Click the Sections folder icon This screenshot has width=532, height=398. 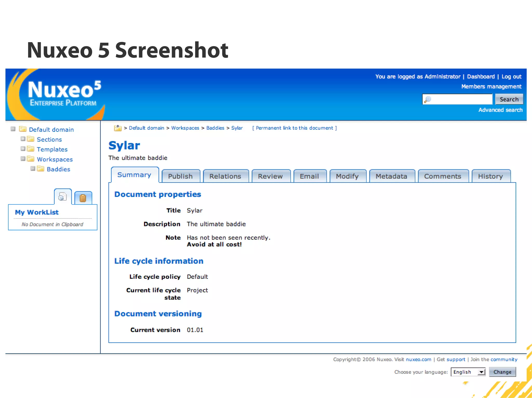(x=31, y=139)
